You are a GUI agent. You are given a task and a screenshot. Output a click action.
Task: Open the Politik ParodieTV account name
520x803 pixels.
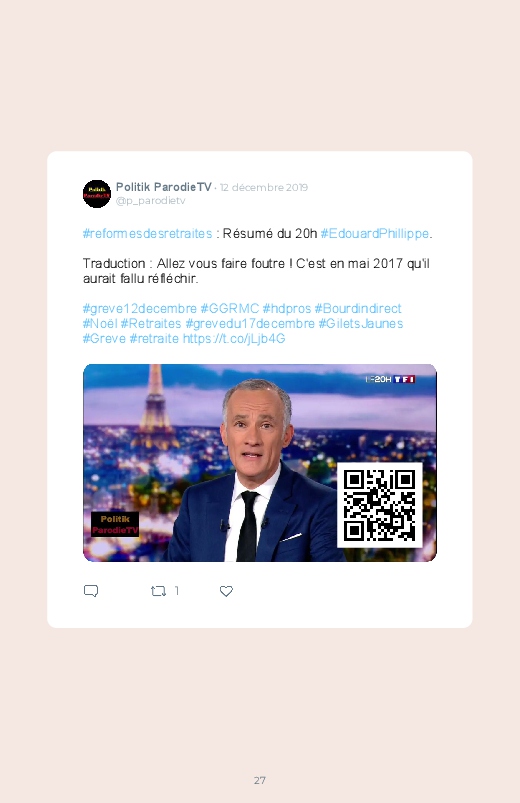[x=163, y=187]
